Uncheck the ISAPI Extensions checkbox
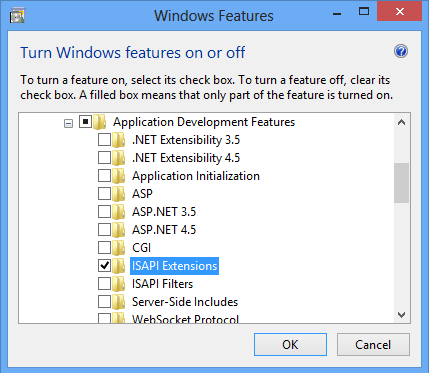Viewport: 429px width, 373px height. coord(104,266)
